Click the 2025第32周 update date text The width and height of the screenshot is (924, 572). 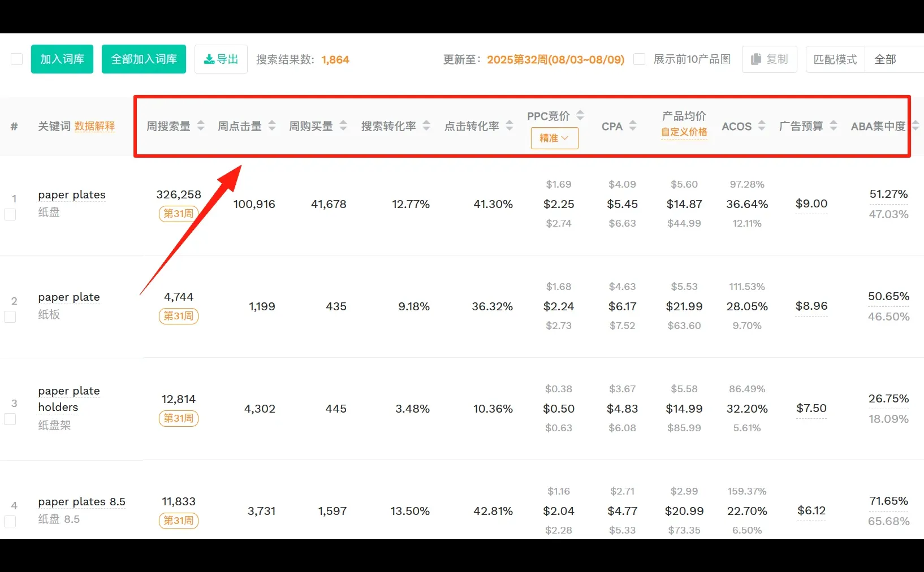[556, 59]
